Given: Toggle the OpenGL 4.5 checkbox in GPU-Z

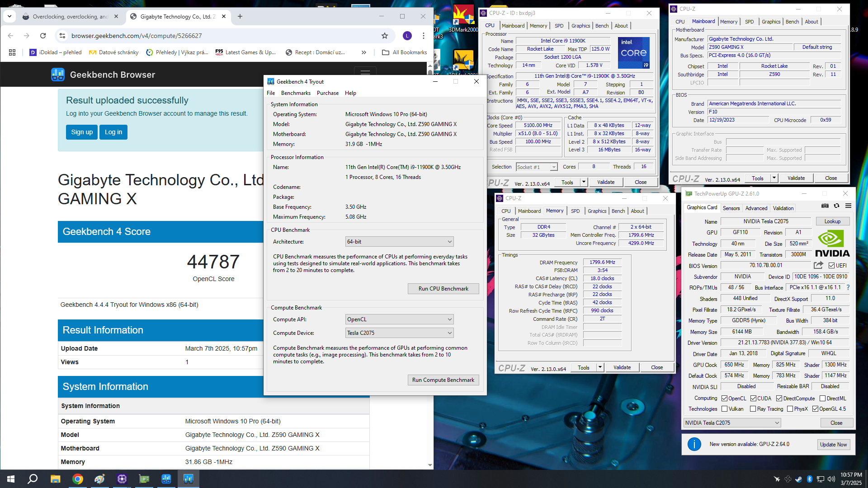Looking at the screenshot, I should pos(815,409).
